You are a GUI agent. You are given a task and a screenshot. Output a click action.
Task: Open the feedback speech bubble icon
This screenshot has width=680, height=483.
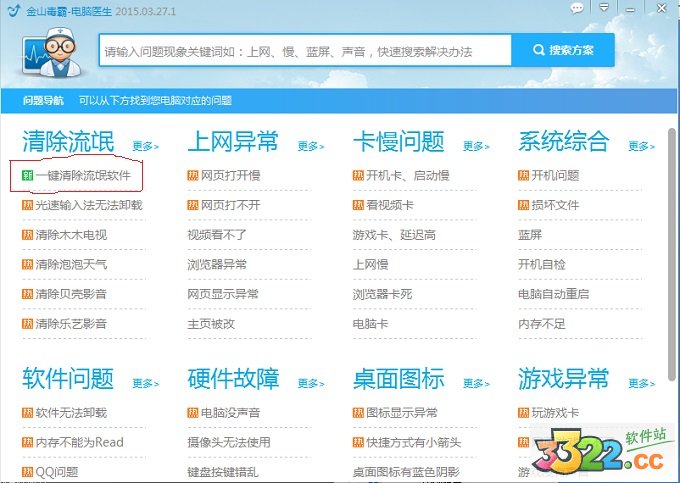point(577,8)
